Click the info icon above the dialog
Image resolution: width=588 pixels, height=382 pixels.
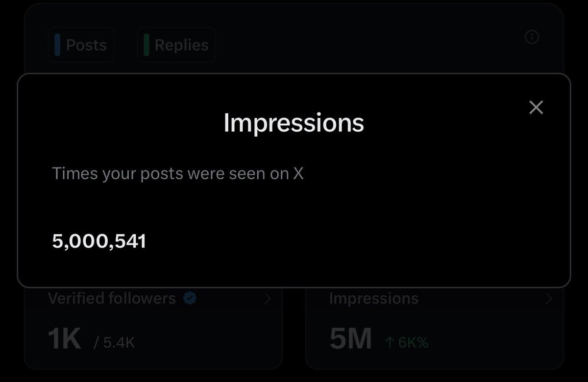pyautogui.click(x=532, y=37)
